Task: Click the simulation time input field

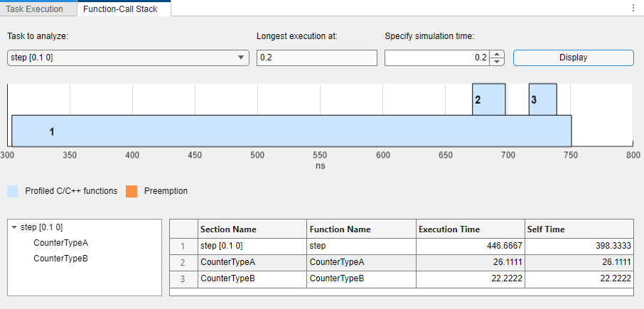Action: coord(436,58)
